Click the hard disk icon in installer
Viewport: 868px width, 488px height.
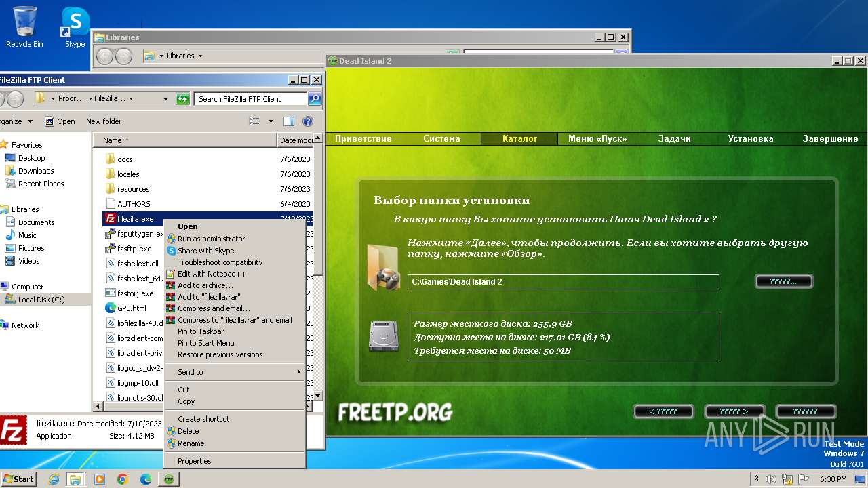pyautogui.click(x=383, y=337)
